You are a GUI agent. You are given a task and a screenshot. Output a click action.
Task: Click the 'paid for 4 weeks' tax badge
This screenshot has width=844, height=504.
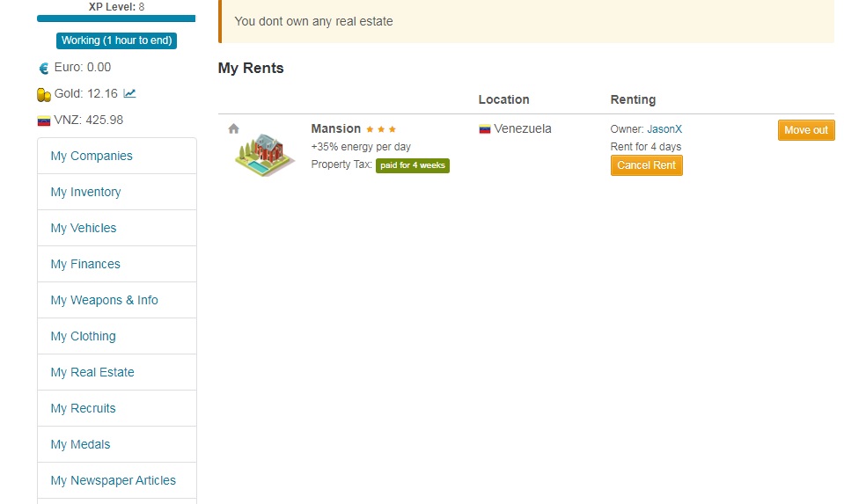[412, 165]
